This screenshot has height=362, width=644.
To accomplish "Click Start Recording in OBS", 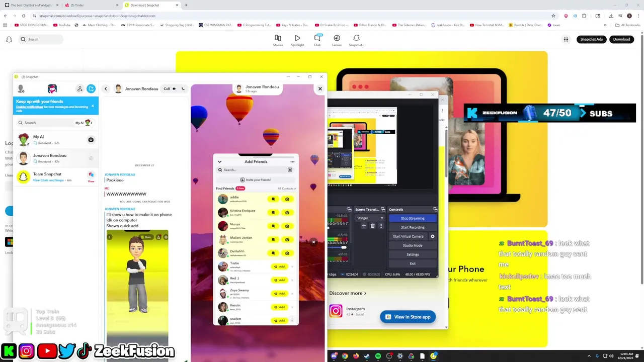I will point(413,227).
